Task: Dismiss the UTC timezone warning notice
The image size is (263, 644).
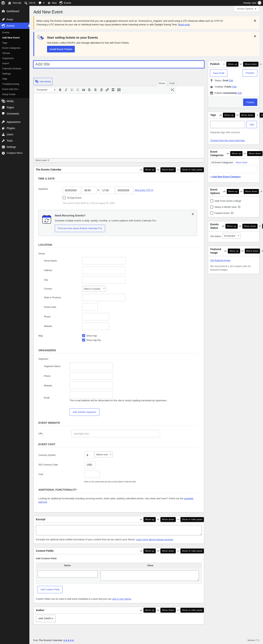Action: (255, 21)
